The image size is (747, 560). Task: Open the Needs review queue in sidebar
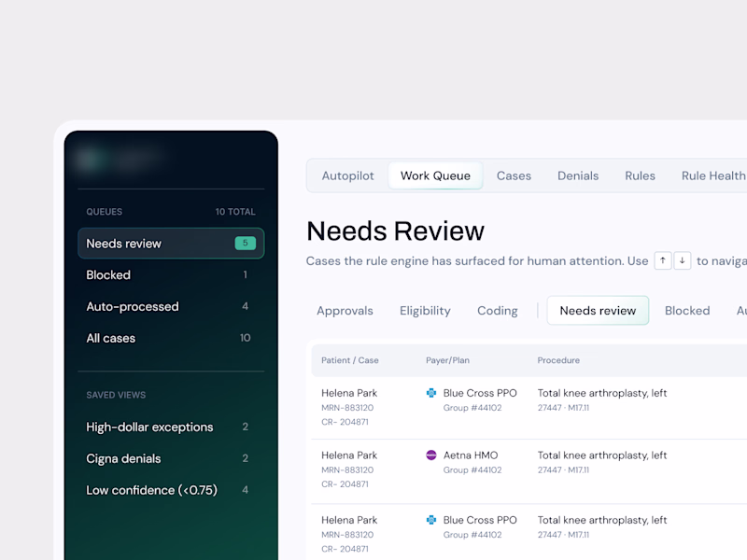click(171, 244)
